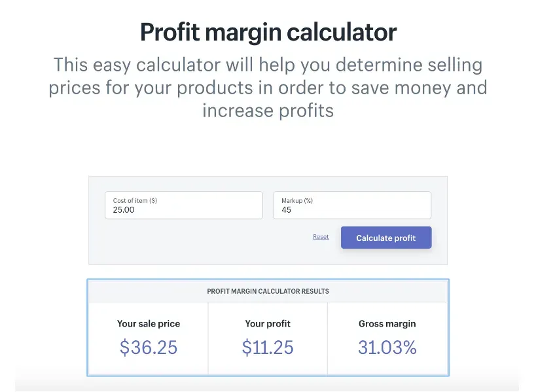The width and height of the screenshot is (555, 392).
Task: Click the 31.03% gross margin value
Action: (387, 347)
